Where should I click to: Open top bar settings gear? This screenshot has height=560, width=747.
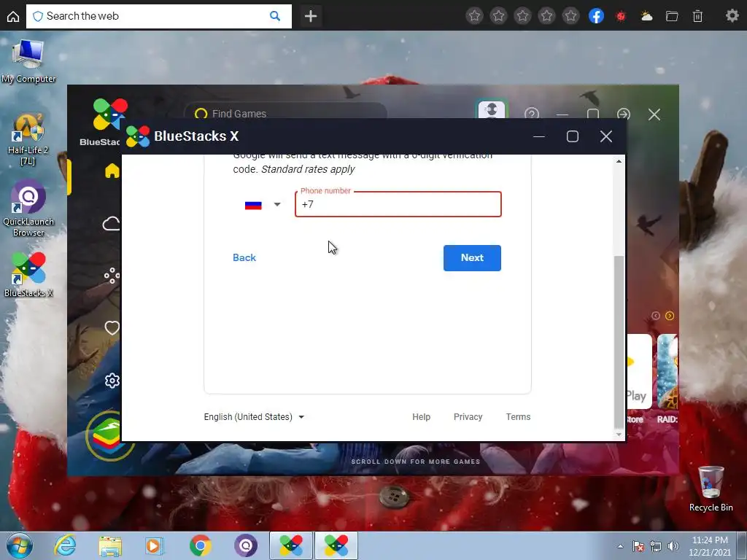[732, 16]
